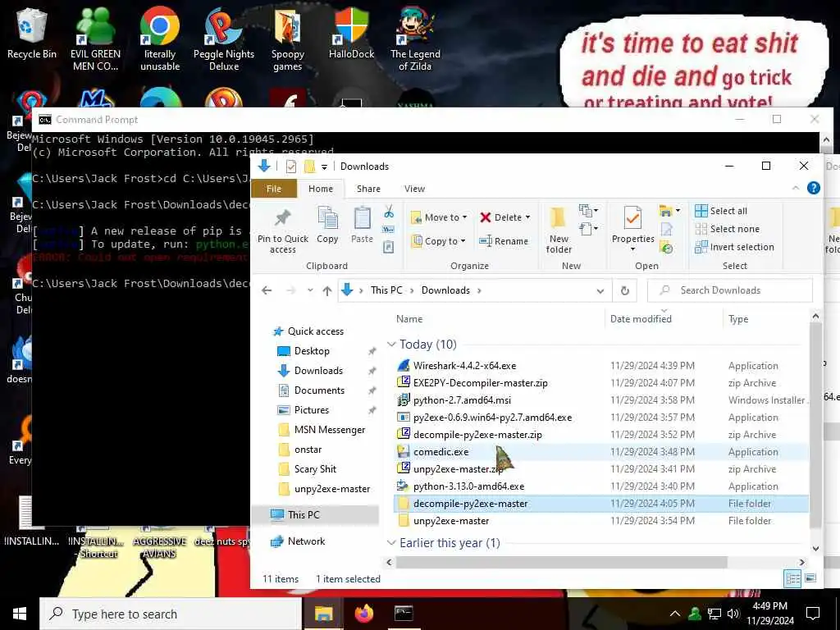The image size is (840, 630).
Task: Select Desktop in Quick access
Action: [312, 351]
